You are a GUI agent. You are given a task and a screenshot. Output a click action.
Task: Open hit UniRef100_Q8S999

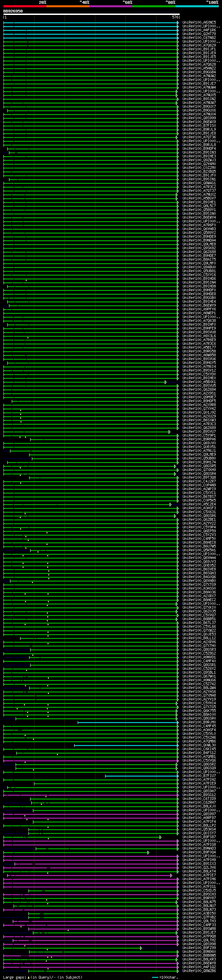(x=199, y=118)
